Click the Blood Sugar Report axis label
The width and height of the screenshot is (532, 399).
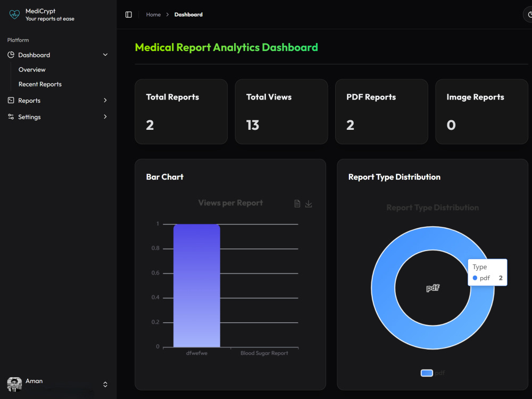point(264,353)
